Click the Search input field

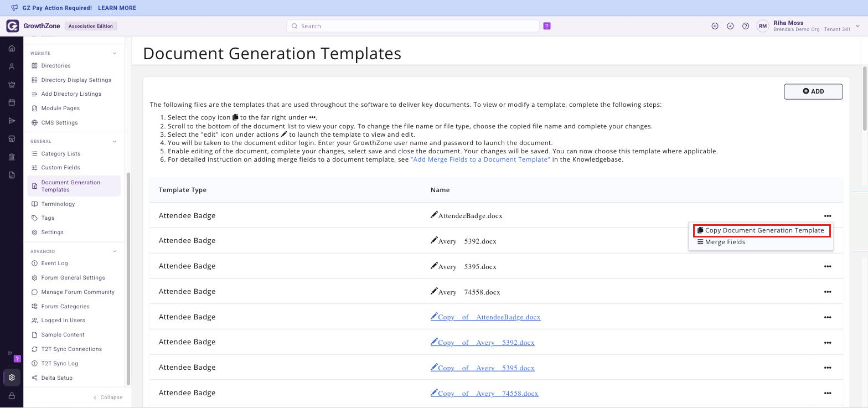413,26
